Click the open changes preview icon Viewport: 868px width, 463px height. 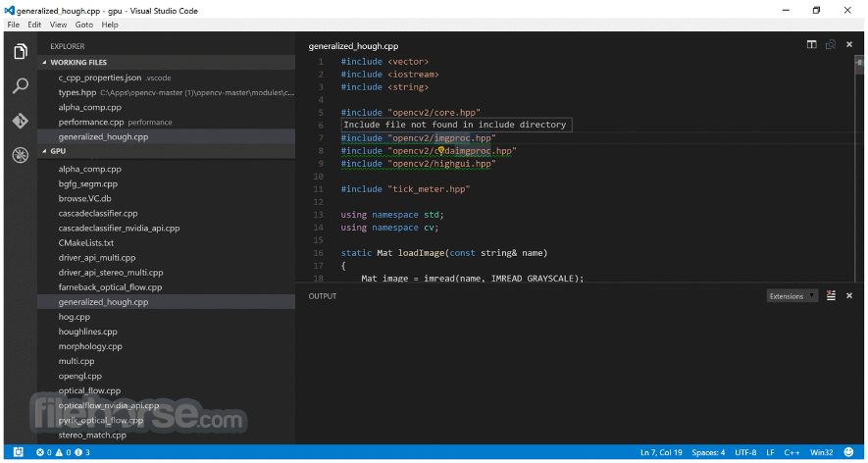(831, 45)
